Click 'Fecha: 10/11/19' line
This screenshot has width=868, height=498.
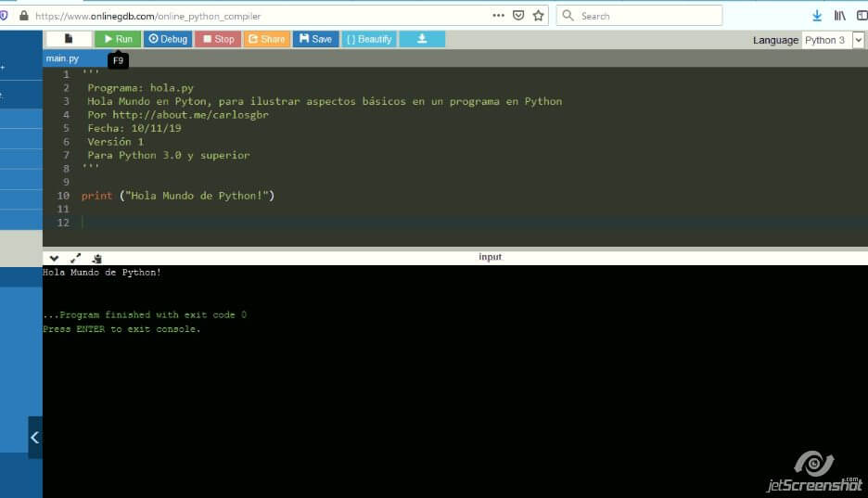coord(134,128)
